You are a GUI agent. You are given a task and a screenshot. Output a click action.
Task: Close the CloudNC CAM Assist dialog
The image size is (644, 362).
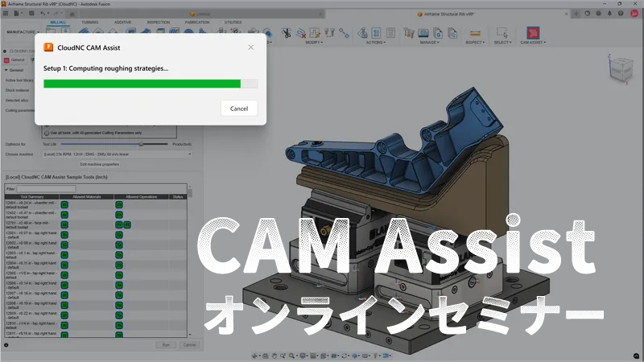tap(251, 47)
